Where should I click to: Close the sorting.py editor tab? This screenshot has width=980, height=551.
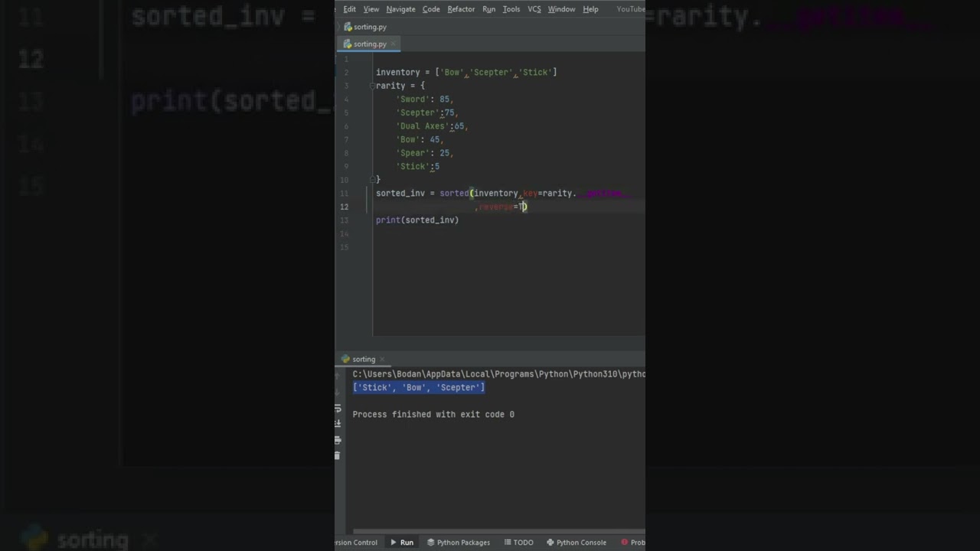(x=394, y=44)
